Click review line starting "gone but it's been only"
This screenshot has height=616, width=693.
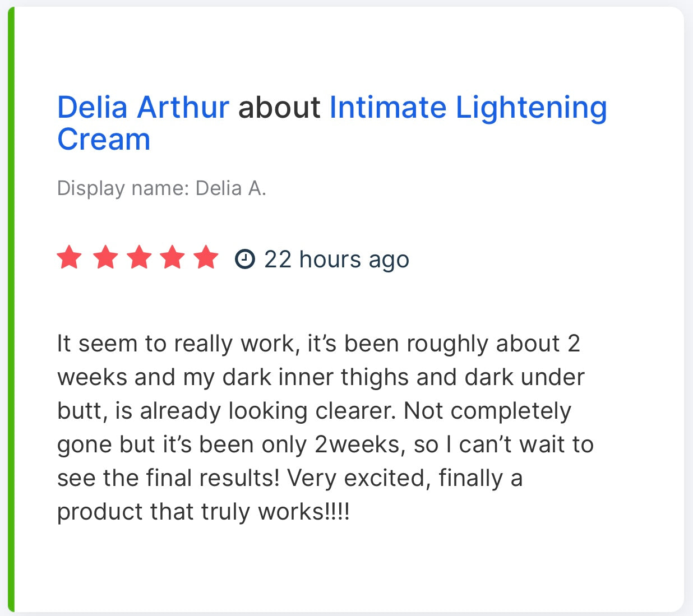pos(325,444)
